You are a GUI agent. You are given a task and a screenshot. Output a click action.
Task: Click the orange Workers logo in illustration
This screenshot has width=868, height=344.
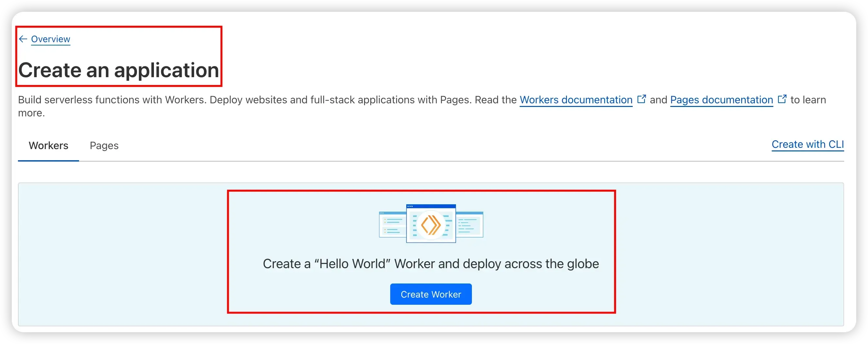[x=431, y=225]
